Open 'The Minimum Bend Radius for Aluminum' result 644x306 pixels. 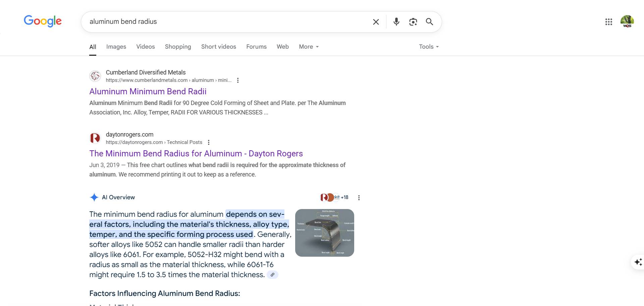click(x=196, y=153)
